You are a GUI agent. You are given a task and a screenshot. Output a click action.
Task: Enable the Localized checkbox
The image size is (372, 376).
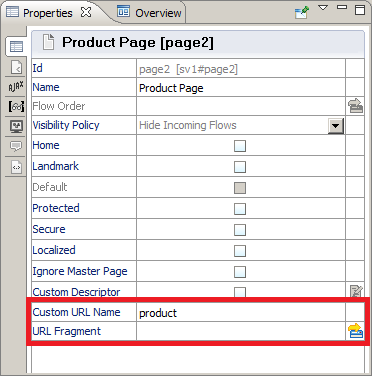coord(240,251)
